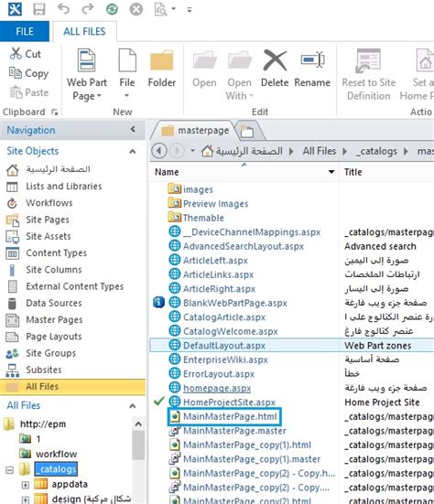Collapse the Navigation pane
Screen dimensions: 434x504
tap(133, 129)
